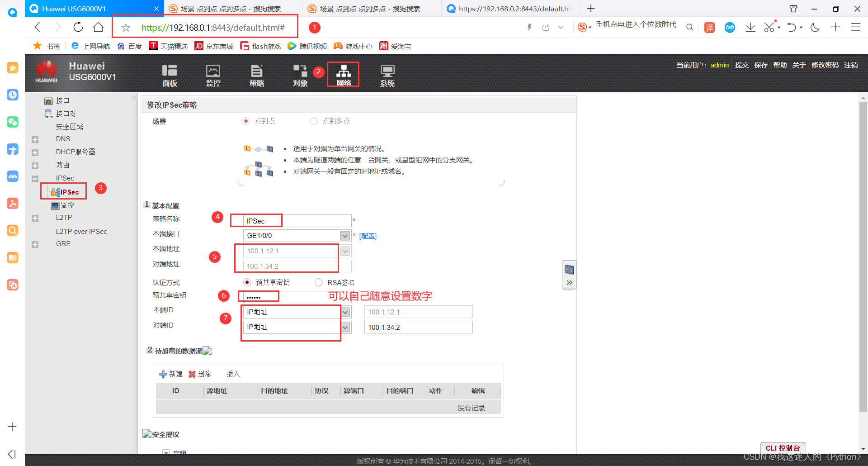Expand the DNS tree node
Screen dimensions: 868x466
tap(35, 139)
